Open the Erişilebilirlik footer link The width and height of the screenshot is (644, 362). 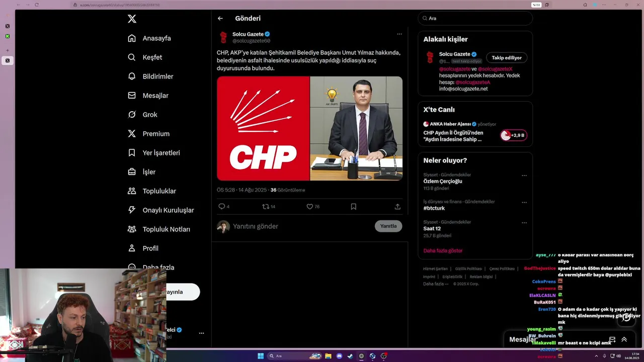coord(452,277)
